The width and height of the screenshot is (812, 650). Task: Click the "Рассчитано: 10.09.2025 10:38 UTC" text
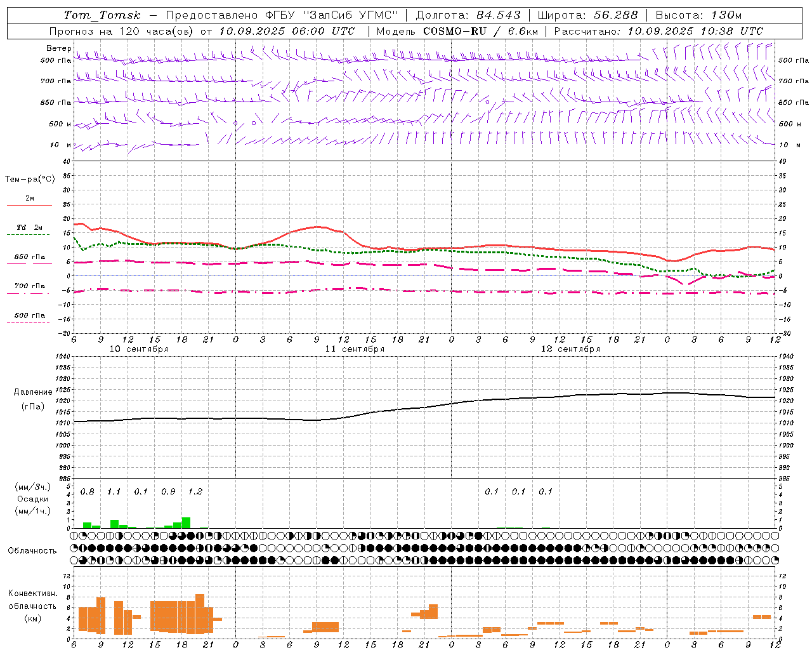click(658, 31)
